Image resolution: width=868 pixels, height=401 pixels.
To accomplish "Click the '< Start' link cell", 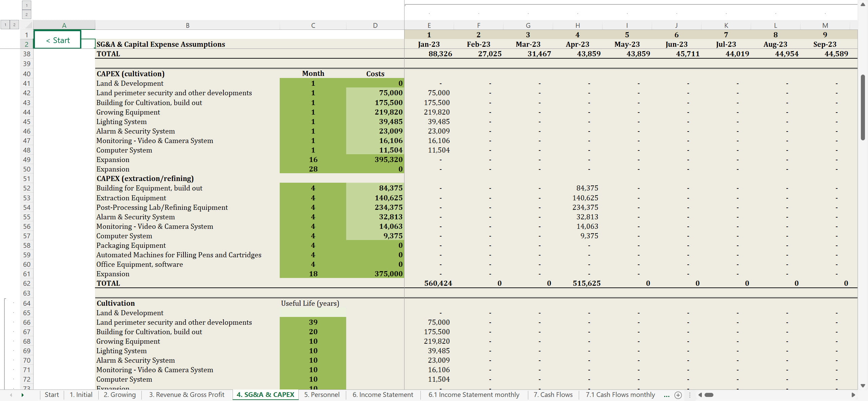I will point(58,40).
